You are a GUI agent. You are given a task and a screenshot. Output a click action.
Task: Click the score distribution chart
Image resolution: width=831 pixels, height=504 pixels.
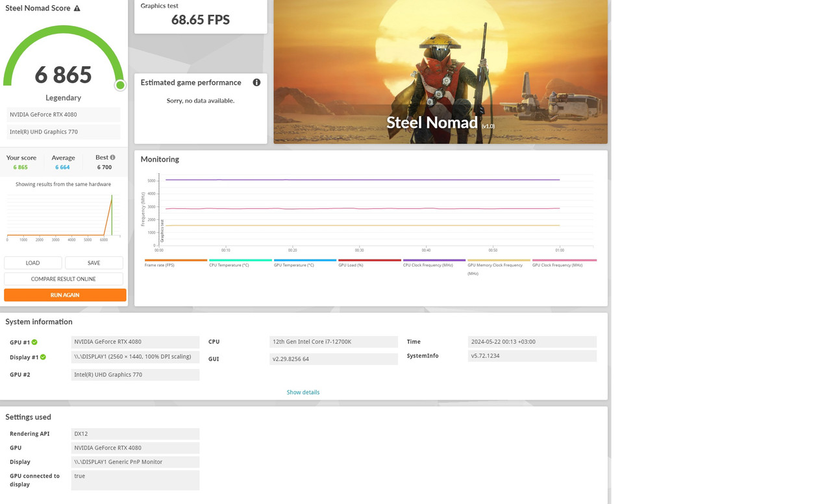point(63,217)
